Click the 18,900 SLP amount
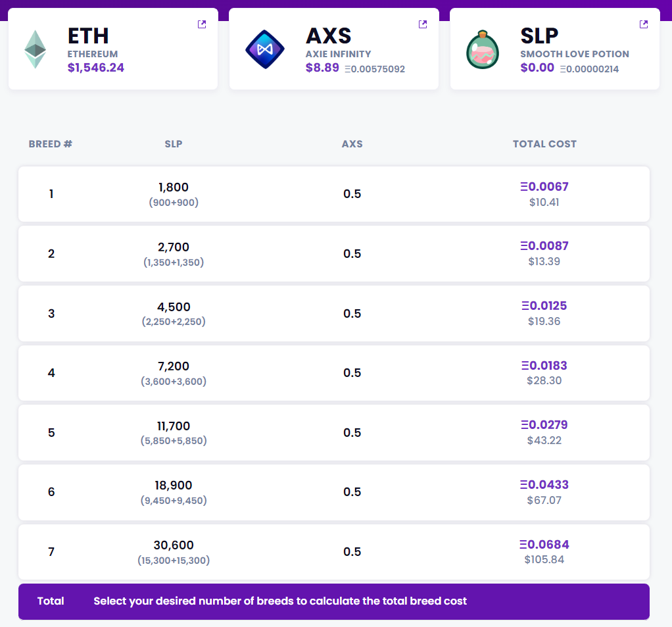The image size is (672, 627). [174, 486]
